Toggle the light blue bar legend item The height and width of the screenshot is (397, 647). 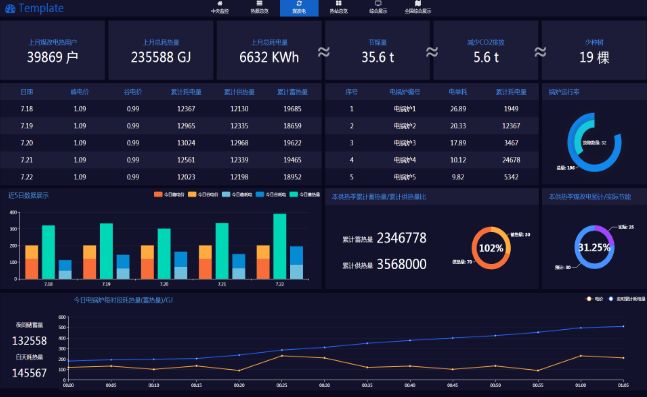(236, 194)
